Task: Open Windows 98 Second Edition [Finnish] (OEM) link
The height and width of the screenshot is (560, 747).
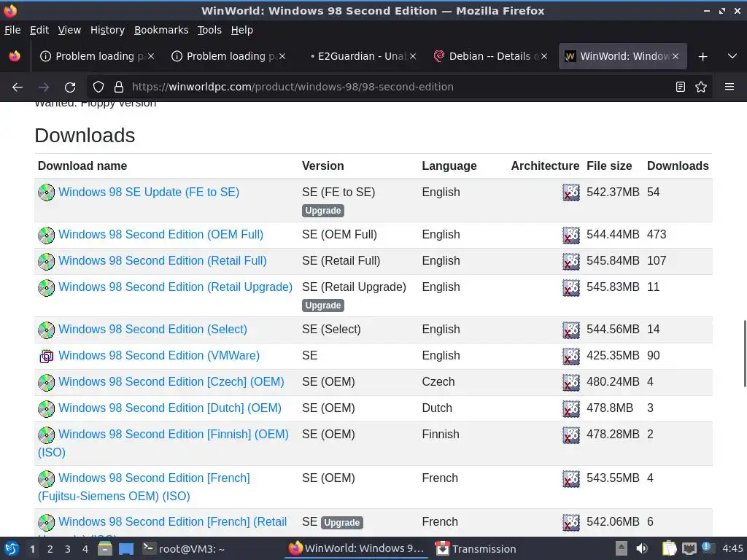Action: click(x=174, y=434)
